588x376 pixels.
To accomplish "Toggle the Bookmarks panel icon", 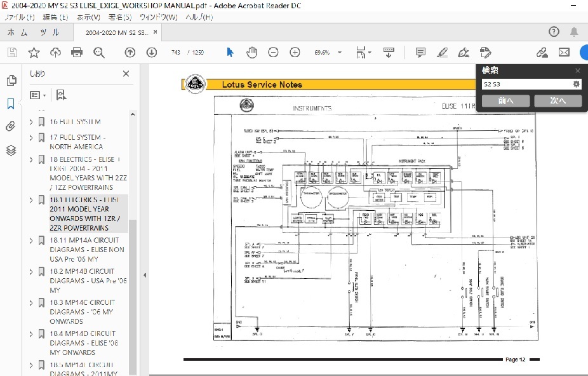I will coord(11,104).
